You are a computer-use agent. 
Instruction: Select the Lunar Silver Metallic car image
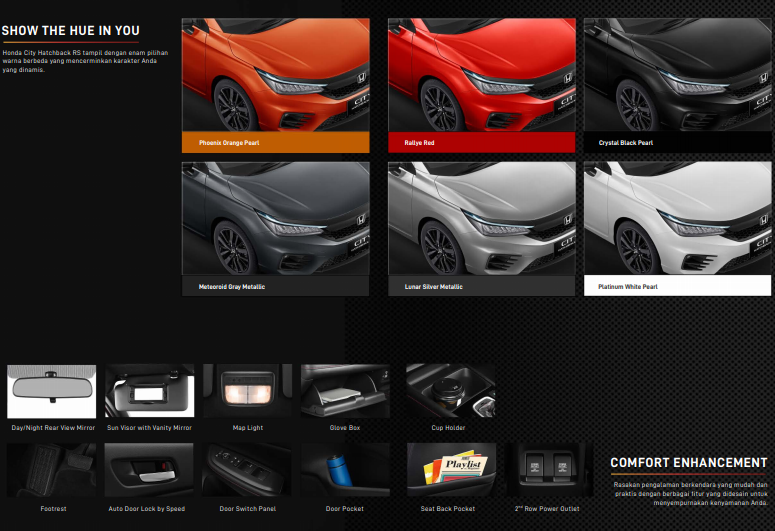pyautogui.click(x=481, y=218)
